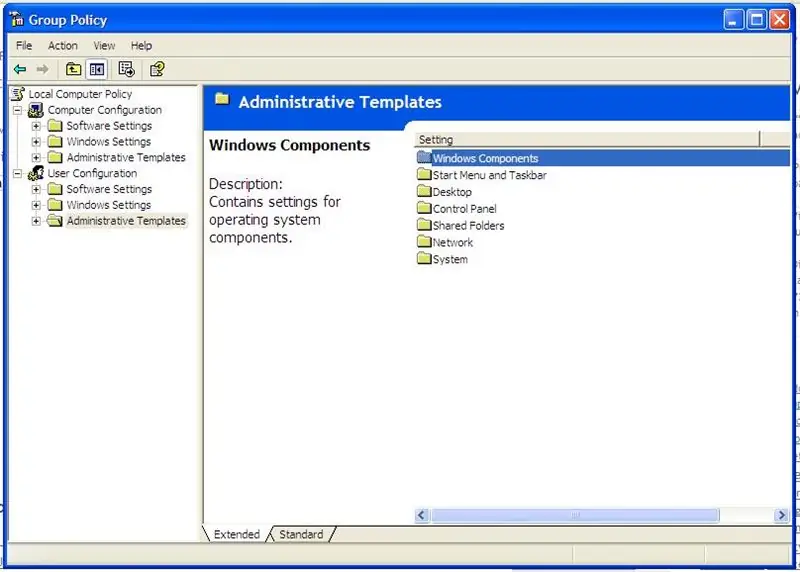Expand Administrative Templates under User Configuration
This screenshot has width=800, height=572.
(36, 221)
